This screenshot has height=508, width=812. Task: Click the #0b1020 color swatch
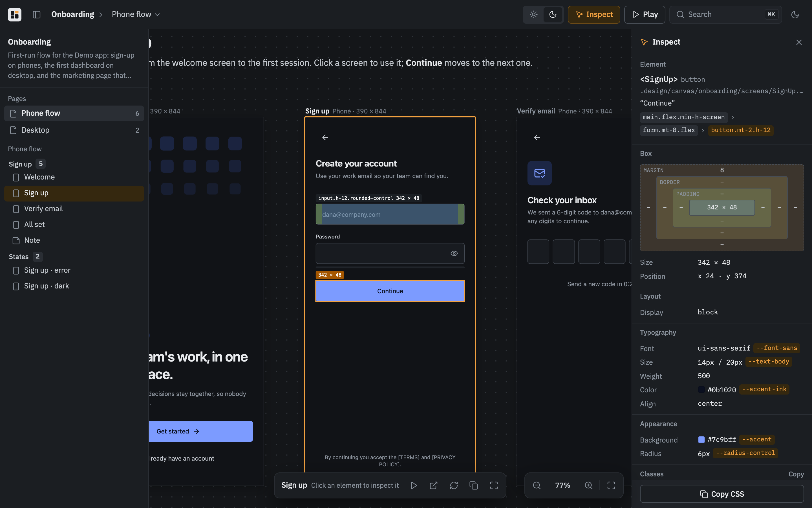[701, 390]
